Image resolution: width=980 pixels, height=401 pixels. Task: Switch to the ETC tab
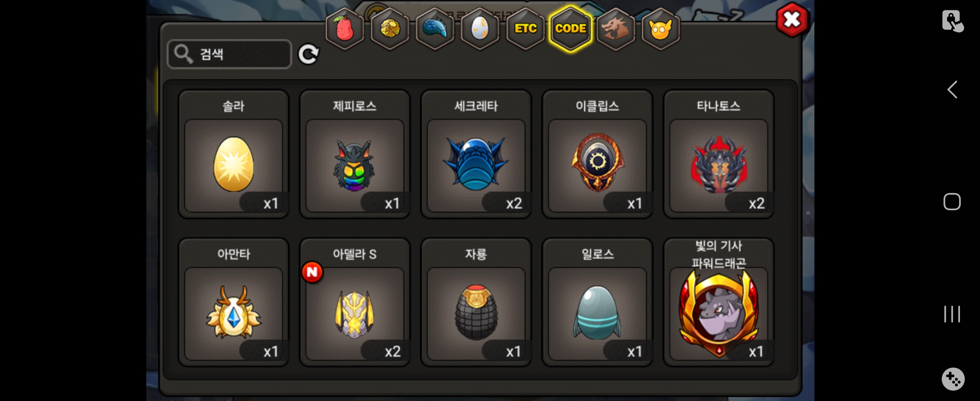[525, 29]
